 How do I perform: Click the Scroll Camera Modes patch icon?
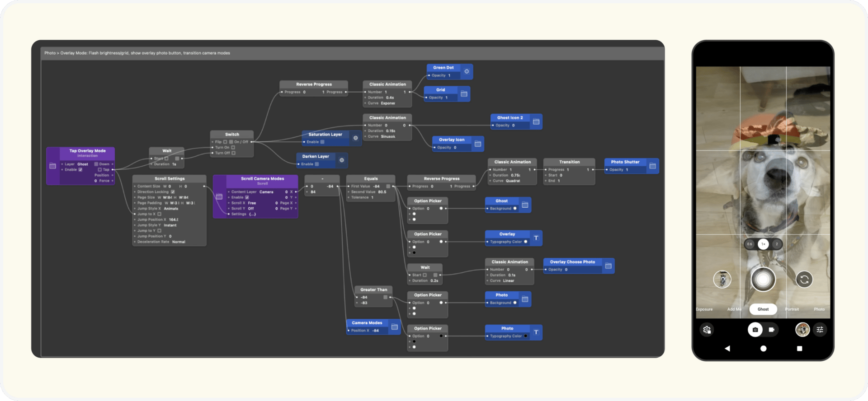click(x=219, y=196)
